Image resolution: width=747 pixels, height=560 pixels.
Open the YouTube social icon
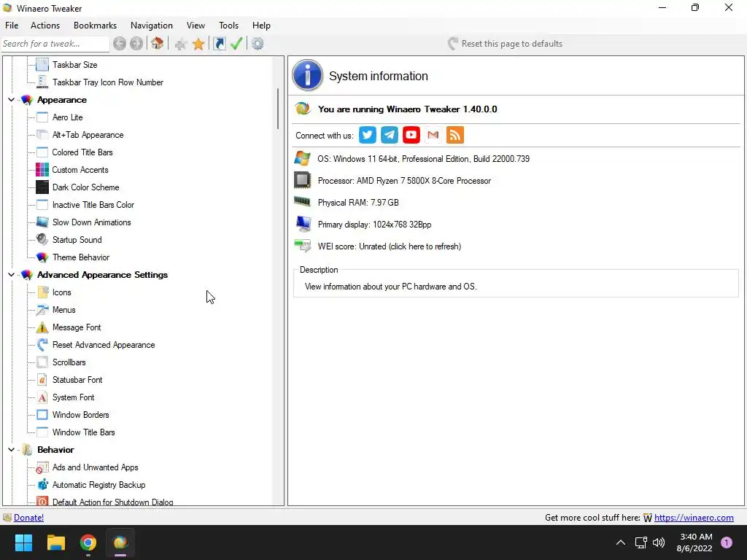(x=411, y=135)
